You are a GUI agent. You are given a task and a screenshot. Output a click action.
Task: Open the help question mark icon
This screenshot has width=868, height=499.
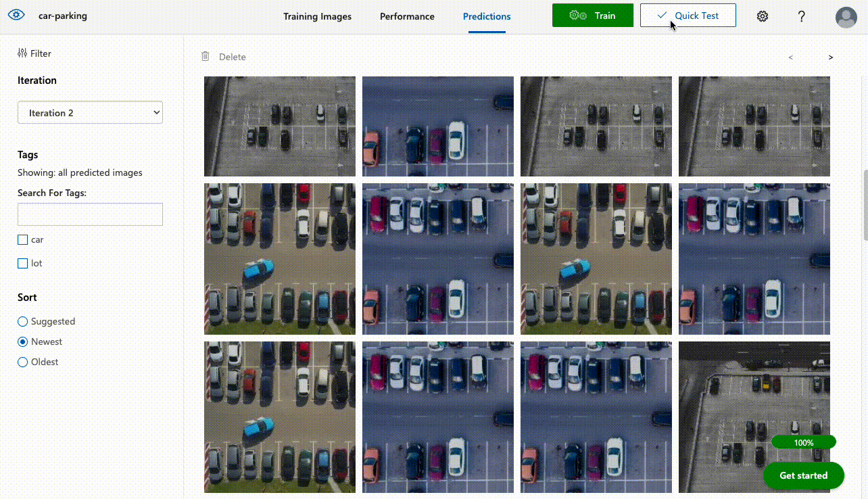coord(802,16)
